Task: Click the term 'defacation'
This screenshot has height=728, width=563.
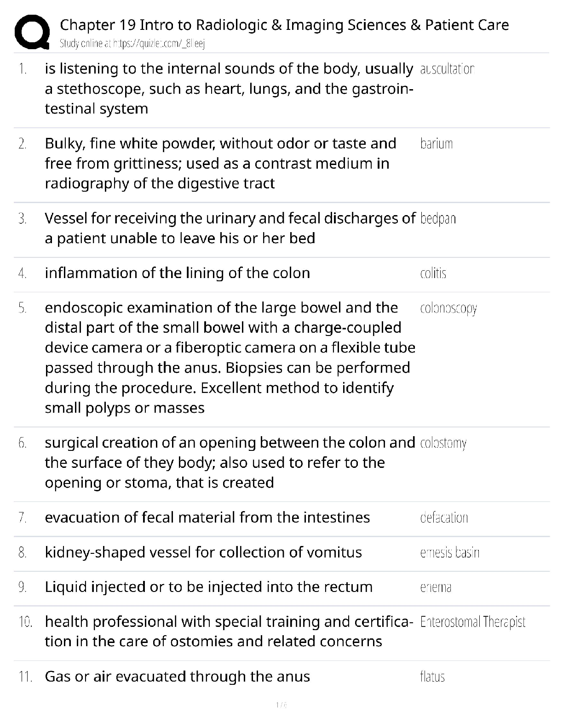Action: click(x=444, y=518)
